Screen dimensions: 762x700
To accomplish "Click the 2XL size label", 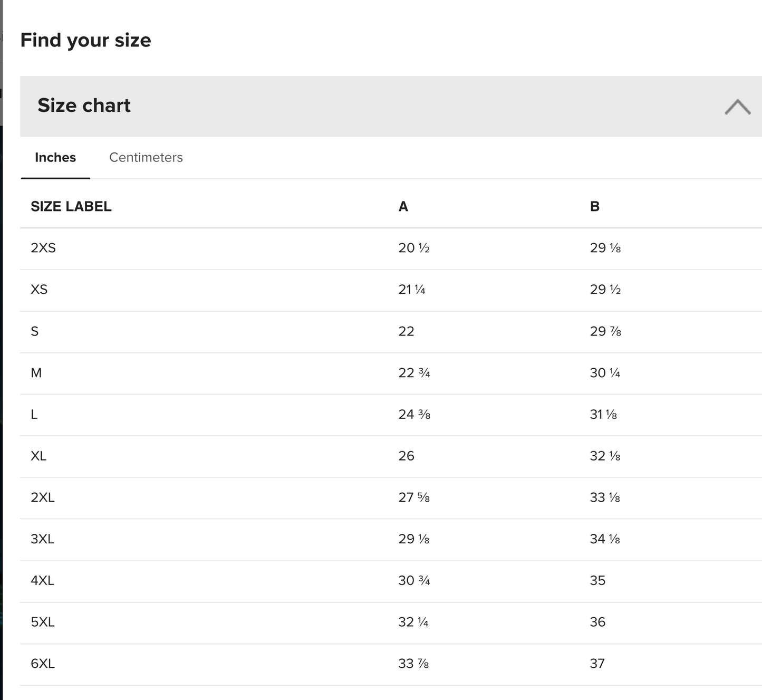I will pos(43,497).
